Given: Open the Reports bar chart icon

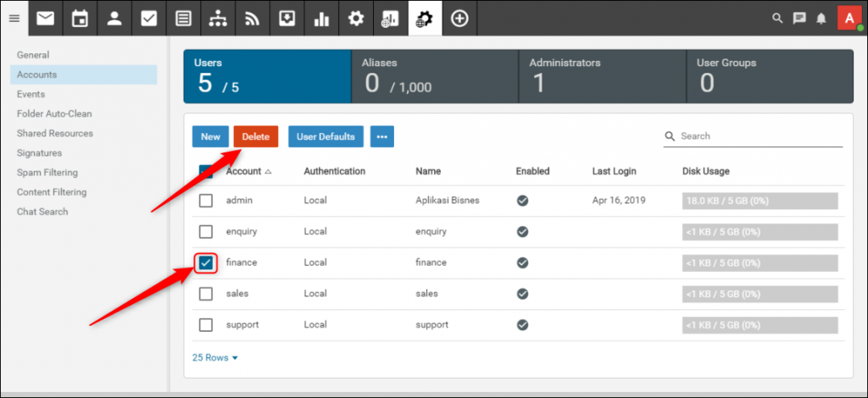Looking at the screenshot, I should [321, 19].
